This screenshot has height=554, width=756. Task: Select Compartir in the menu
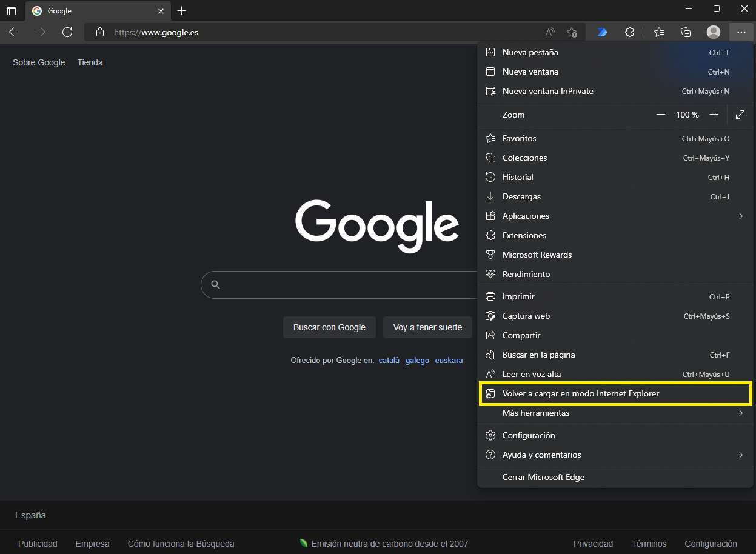615,335
